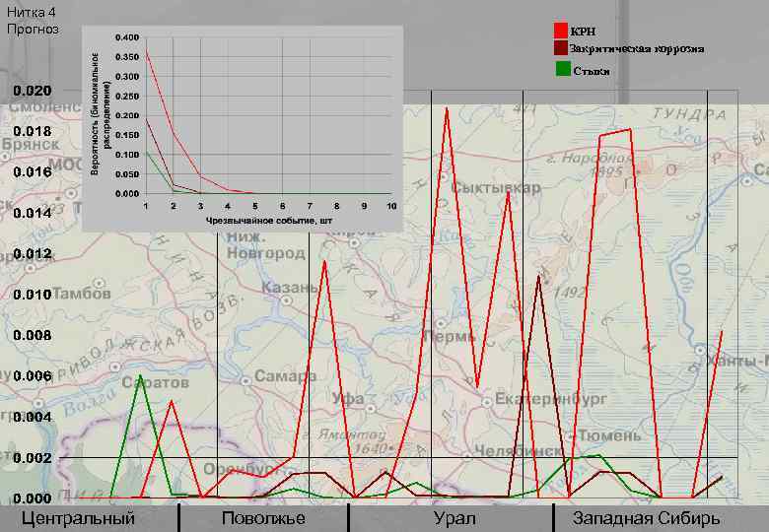Click the 0.002 main axis value
The image size is (769, 532).
click(33, 458)
